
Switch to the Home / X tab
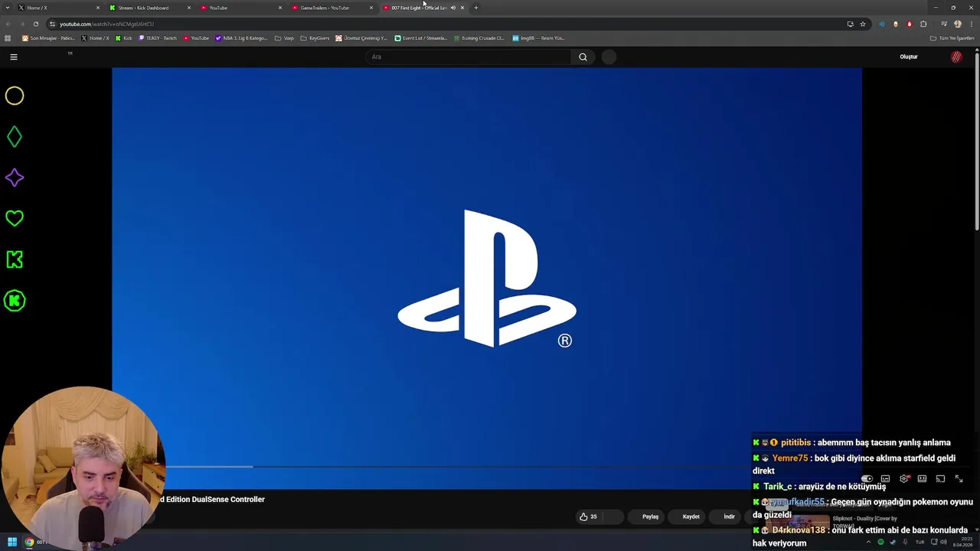click(x=60, y=8)
